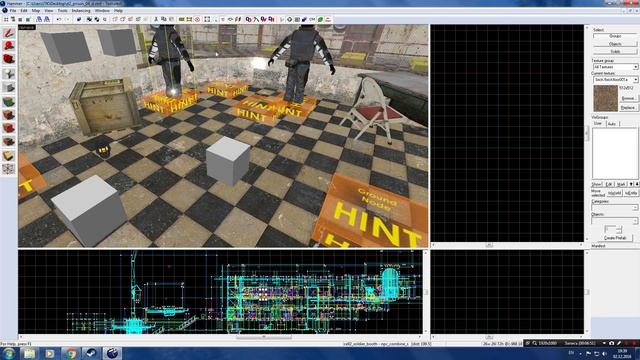640x360 pixels.
Task: Select the Magnify tool
Action: tap(9, 45)
